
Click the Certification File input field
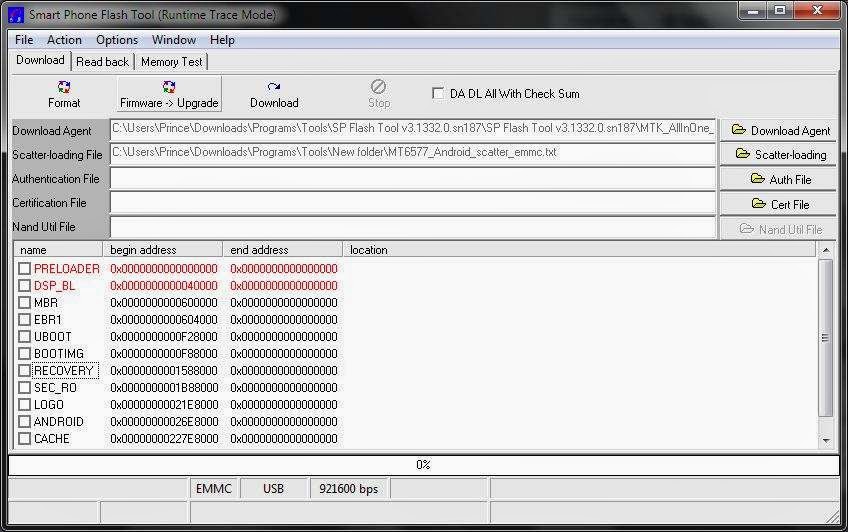(413, 203)
